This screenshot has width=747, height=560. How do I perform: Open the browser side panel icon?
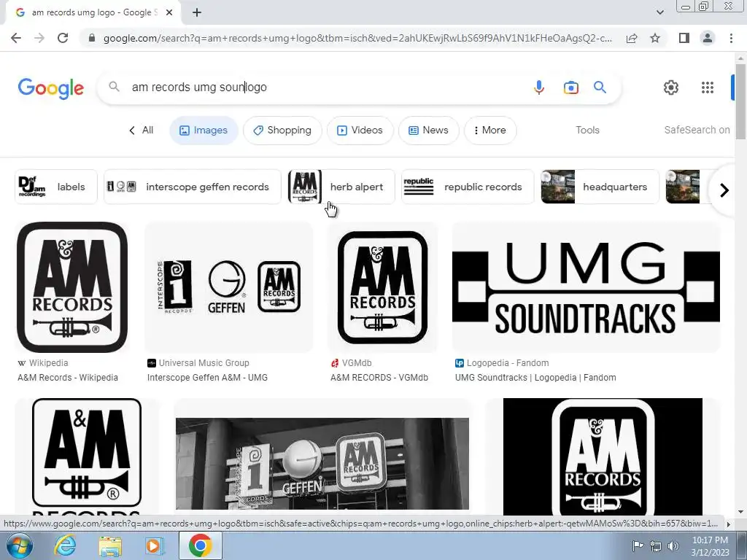click(684, 38)
